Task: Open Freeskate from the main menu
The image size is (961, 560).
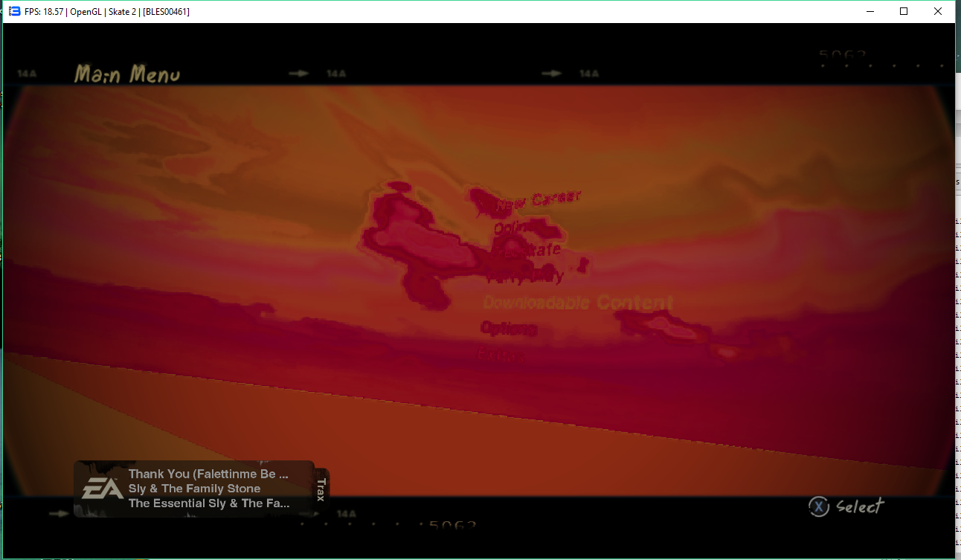Action: [526, 251]
